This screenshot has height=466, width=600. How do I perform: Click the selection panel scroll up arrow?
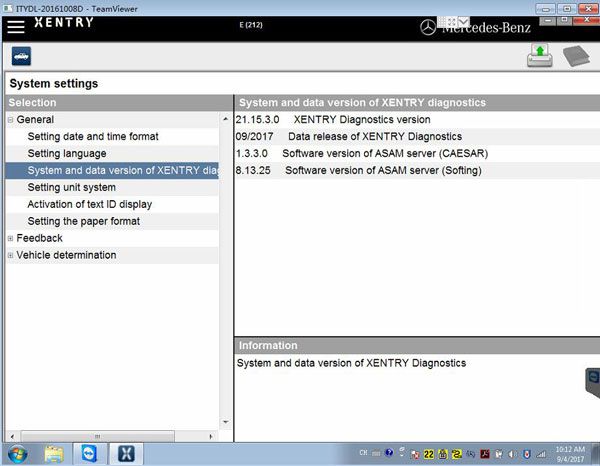pos(225,119)
